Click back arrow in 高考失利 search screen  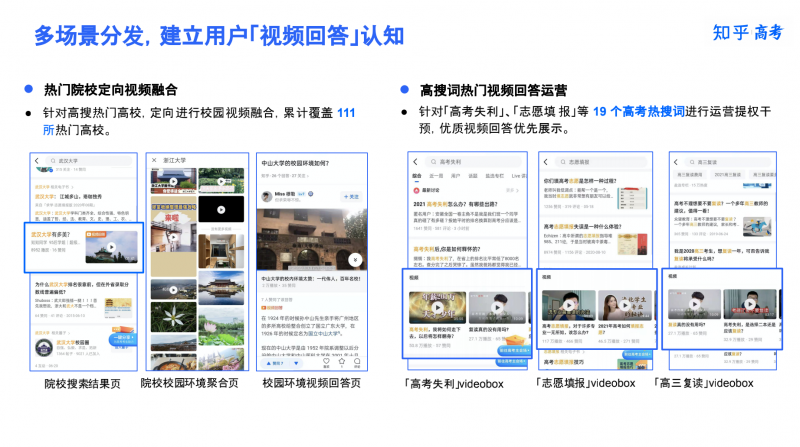(415, 162)
